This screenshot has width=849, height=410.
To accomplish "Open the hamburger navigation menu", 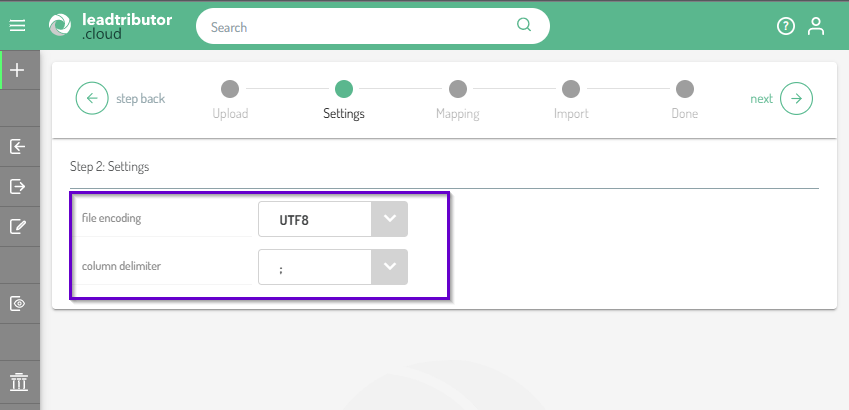I will pyautogui.click(x=17, y=26).
